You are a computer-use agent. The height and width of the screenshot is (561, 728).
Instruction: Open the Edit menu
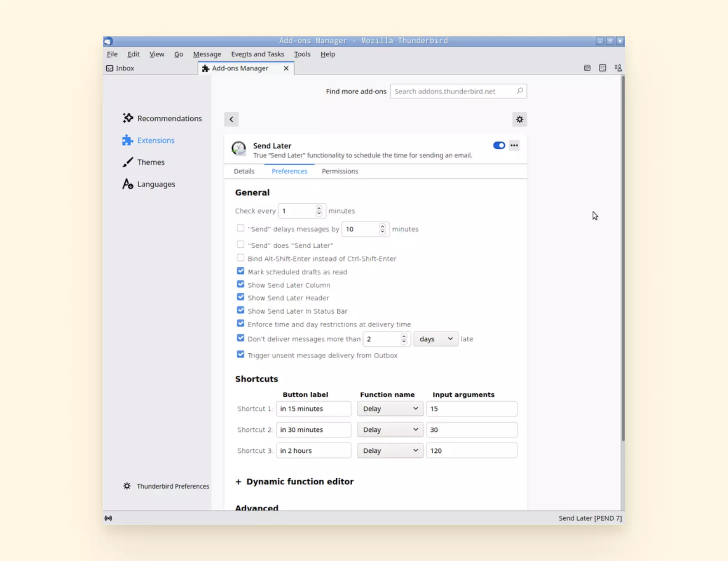point(133,54)
